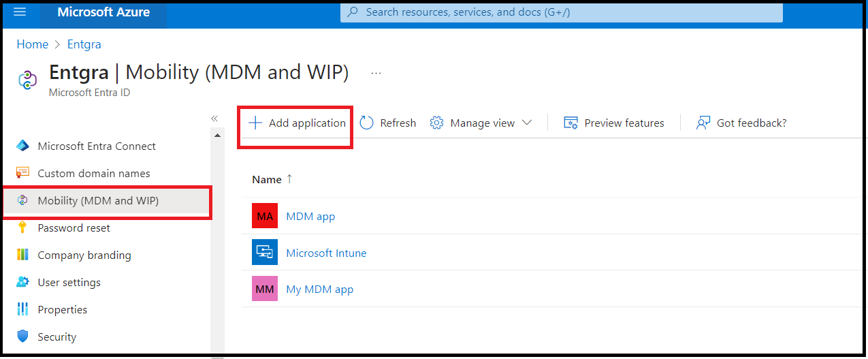This screenshot has width=868, height=359.
Task: Click the Manage view gear icon
Action: pos(436,123)
